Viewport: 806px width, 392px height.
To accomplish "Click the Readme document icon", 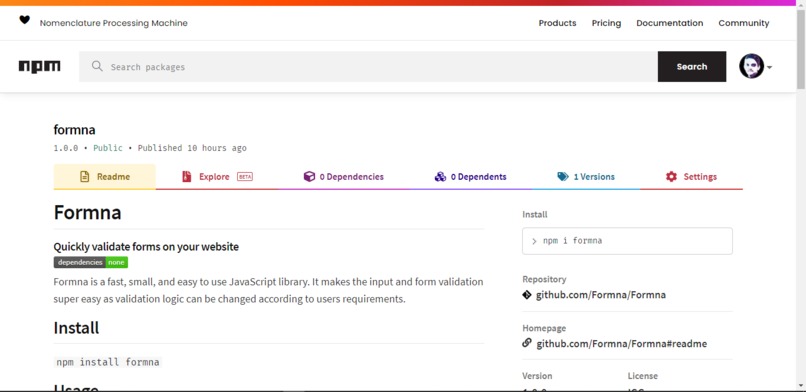I will (x=84, y=177).
